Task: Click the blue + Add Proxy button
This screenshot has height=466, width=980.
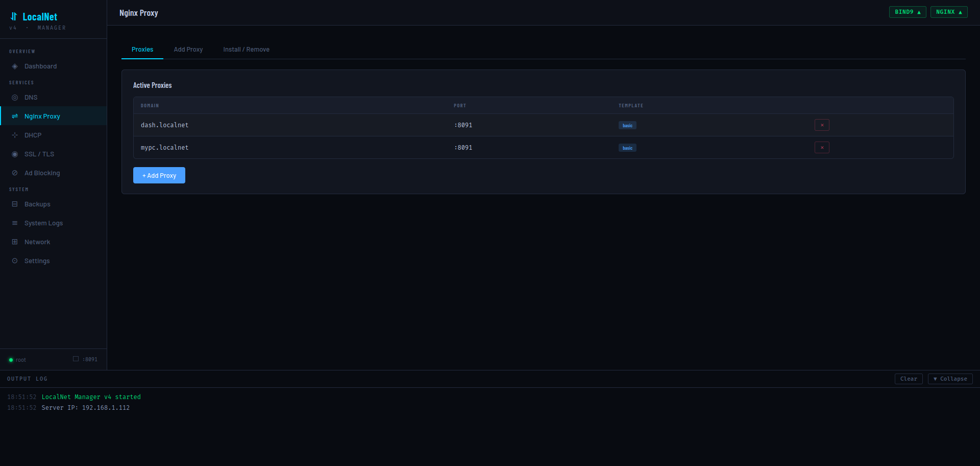Action: (159, 175)
